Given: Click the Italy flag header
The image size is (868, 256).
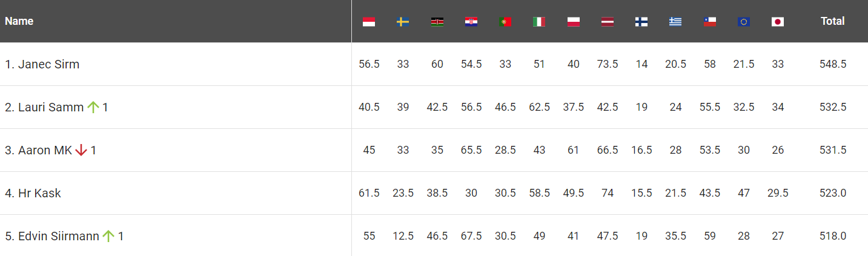Looking at the screenshot, I should click(538, 22).
